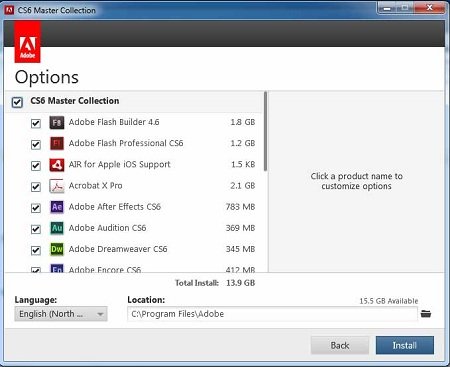This screenshot has height=367, width=450.
Task: Open the Language dropdown
Action: pos(61,314)
